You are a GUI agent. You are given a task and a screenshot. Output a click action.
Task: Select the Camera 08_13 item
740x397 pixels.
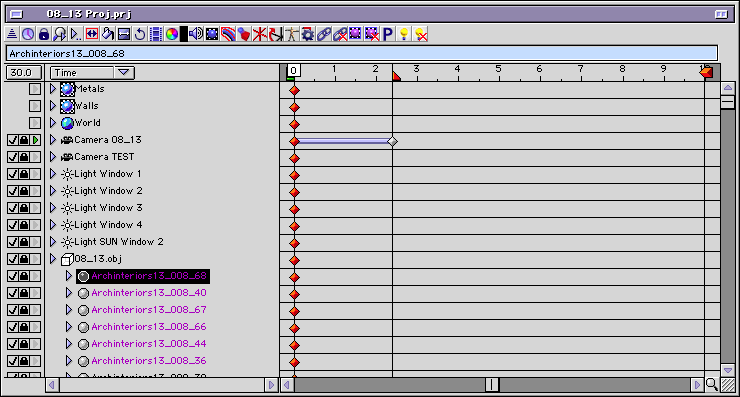click(108, 140)
